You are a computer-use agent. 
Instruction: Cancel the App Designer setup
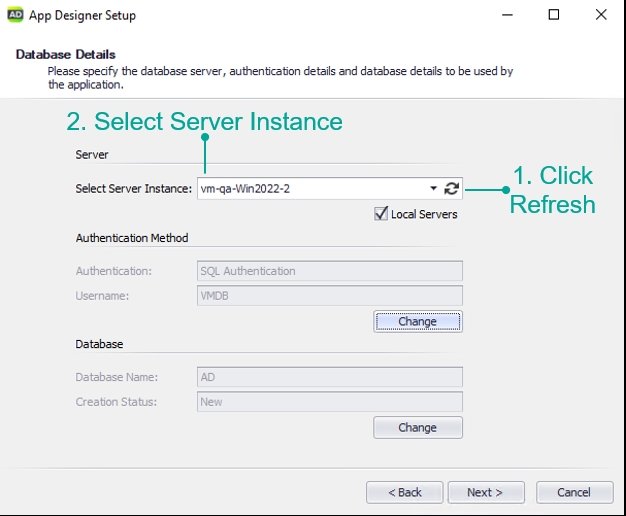(574, 492)
